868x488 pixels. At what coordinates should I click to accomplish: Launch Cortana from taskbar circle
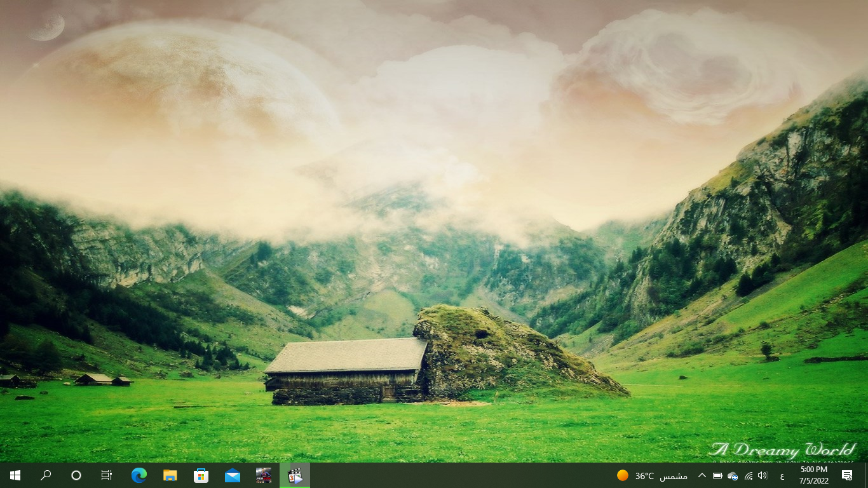76,475
